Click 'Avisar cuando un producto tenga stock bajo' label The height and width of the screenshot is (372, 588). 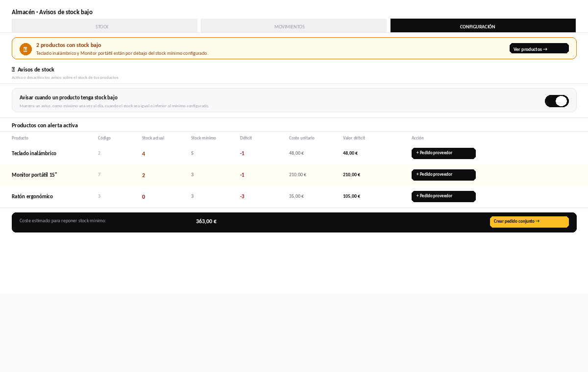[x=69, y=97]
